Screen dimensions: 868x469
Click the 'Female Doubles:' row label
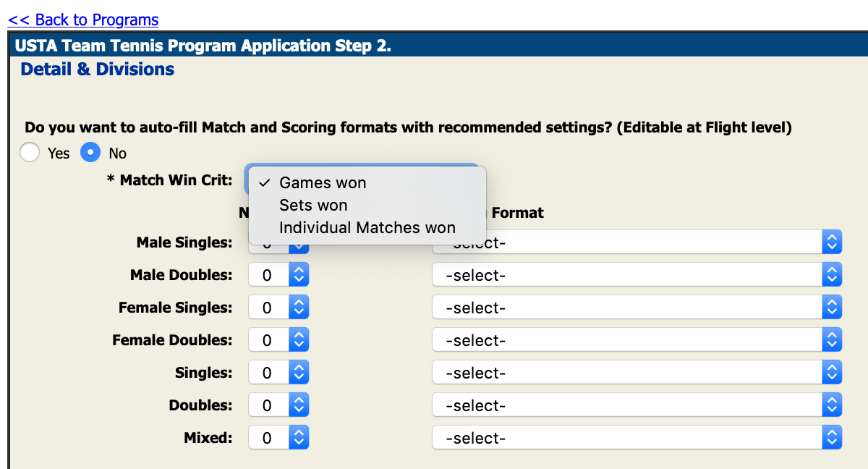point(172,340)
